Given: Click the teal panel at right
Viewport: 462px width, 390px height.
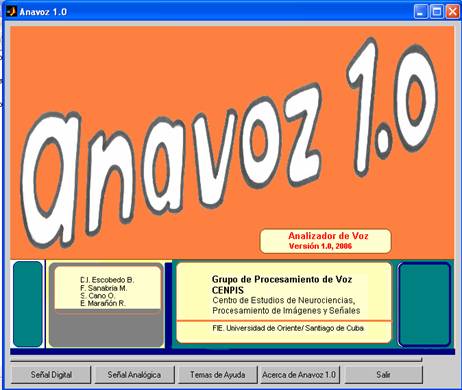Looking at the screenshot, I should point(424,304).
